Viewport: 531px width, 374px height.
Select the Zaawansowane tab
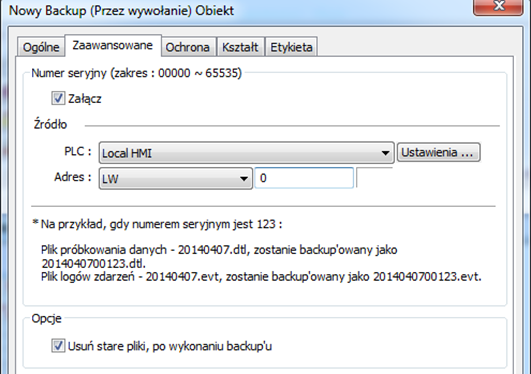click(113, 45)
